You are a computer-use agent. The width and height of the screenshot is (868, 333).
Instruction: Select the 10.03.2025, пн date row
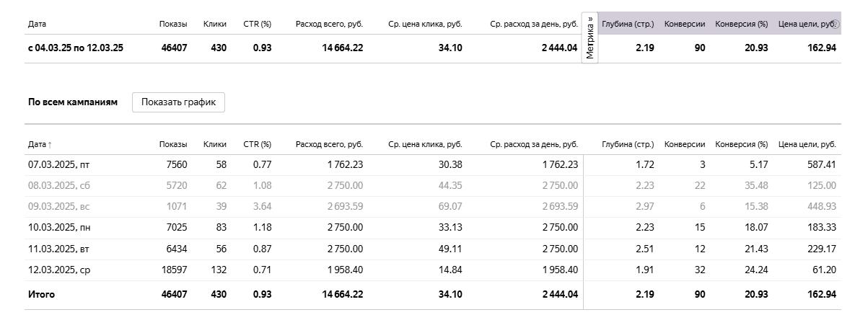59,228
